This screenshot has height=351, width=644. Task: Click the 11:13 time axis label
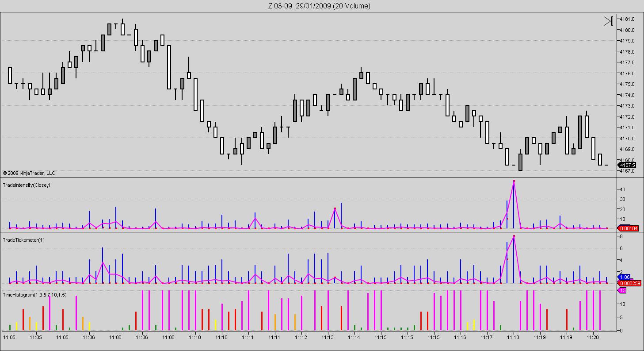point(328,337)
